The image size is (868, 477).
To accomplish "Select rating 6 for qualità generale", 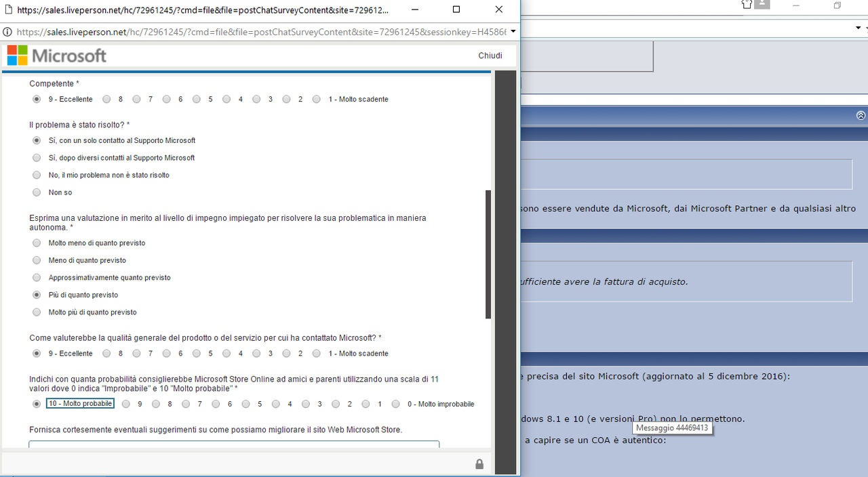I will (x=166, y=353).
